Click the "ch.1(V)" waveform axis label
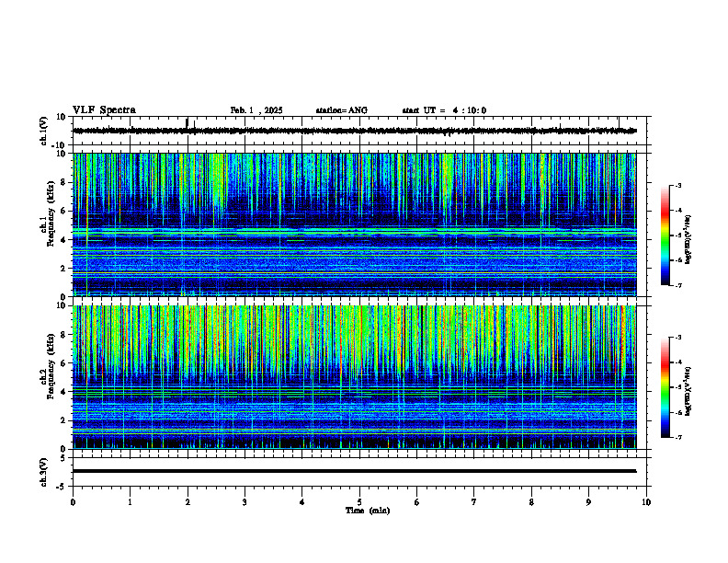 (x=44, y=131)
